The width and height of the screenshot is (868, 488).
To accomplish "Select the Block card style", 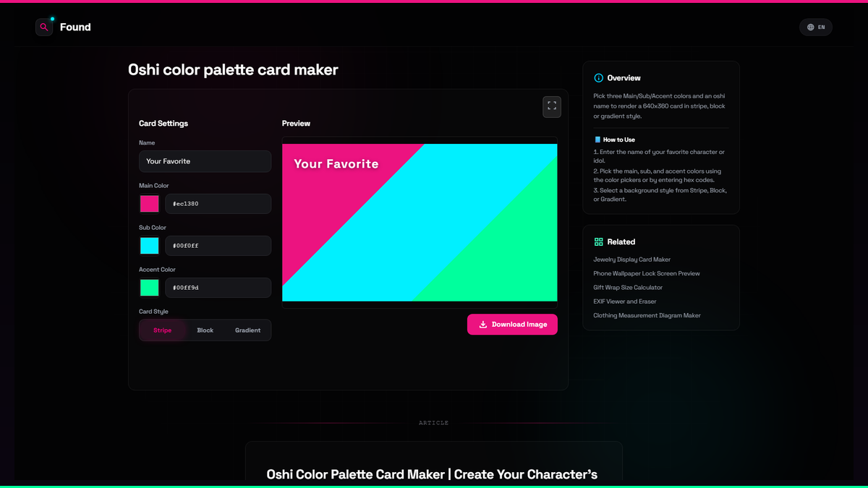I will [205, 330].
